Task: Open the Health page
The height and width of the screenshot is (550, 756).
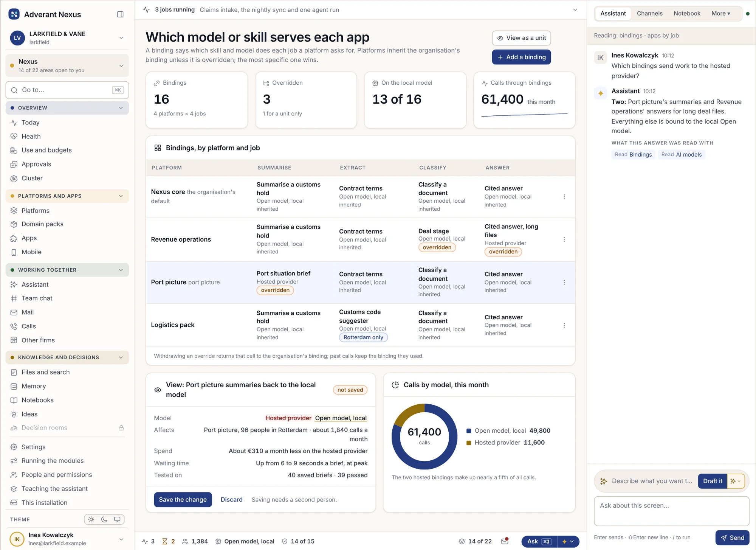Action: [x=31, y=137]
